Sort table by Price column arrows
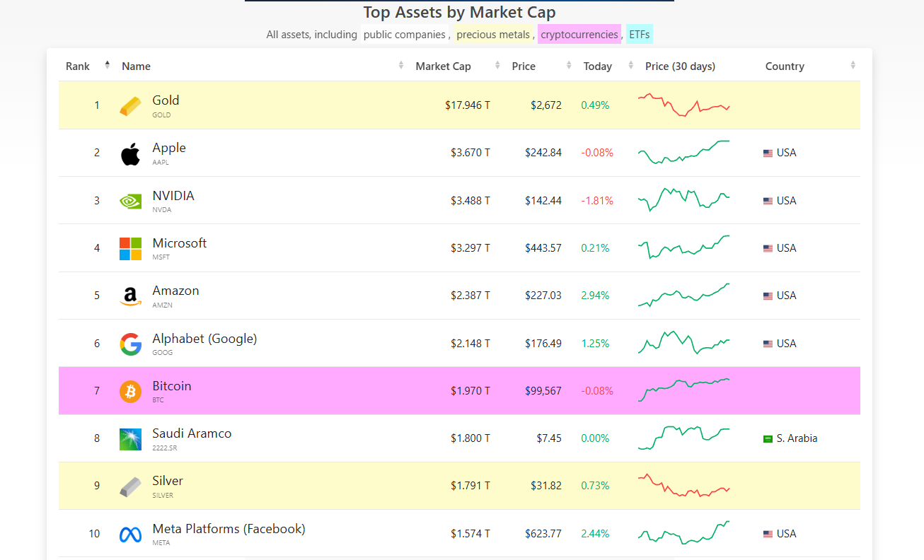 pos(569,66)
